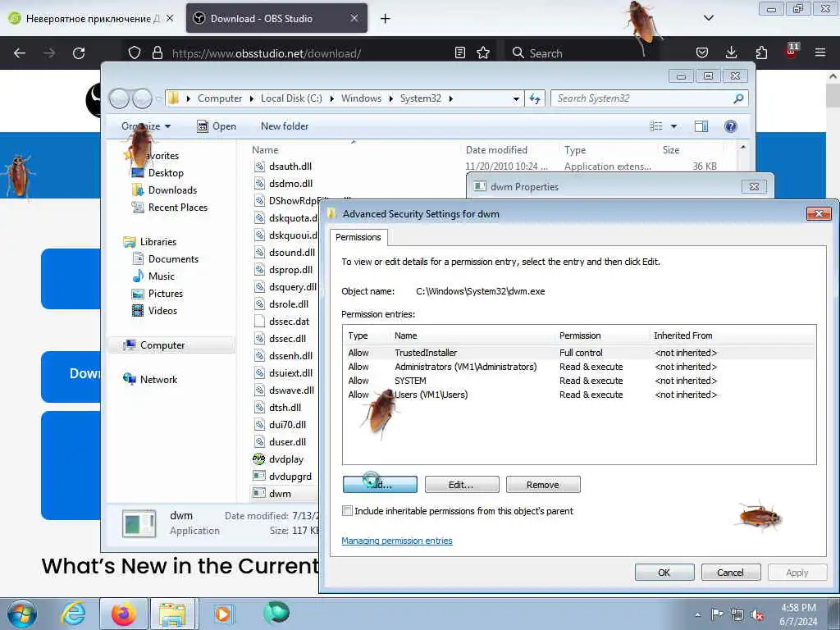Bookmark this page with star icon

pos(483,53)
